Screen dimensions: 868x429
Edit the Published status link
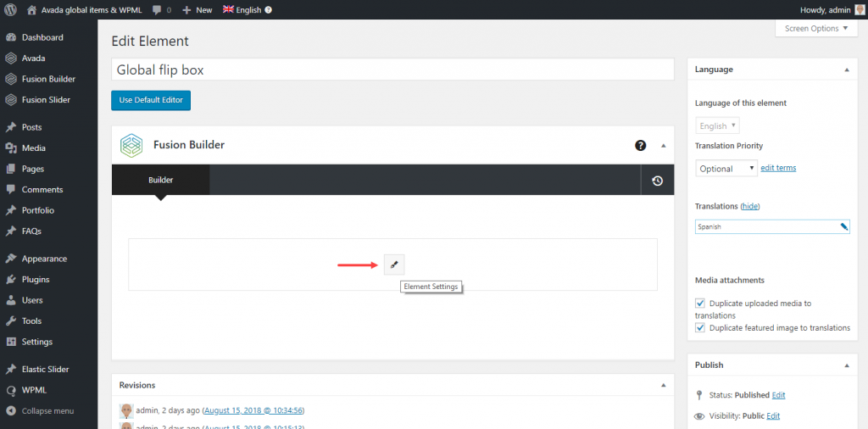coord(778,395)
